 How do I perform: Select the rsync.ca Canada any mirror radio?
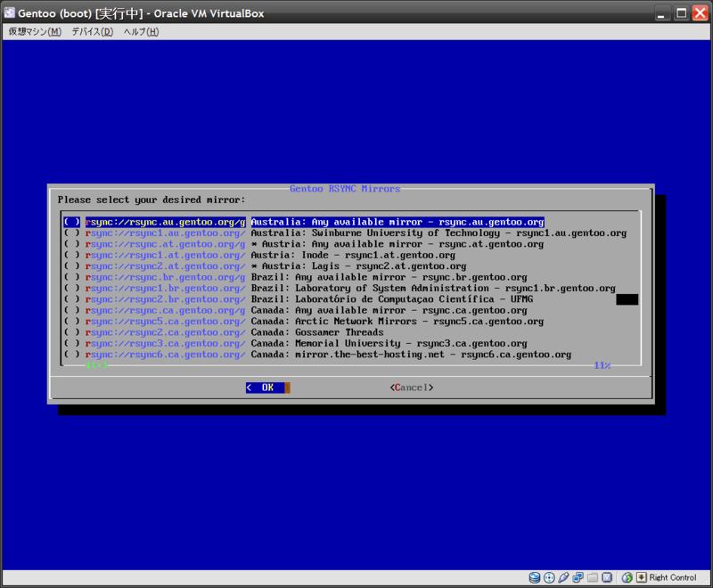click(72, 310)
